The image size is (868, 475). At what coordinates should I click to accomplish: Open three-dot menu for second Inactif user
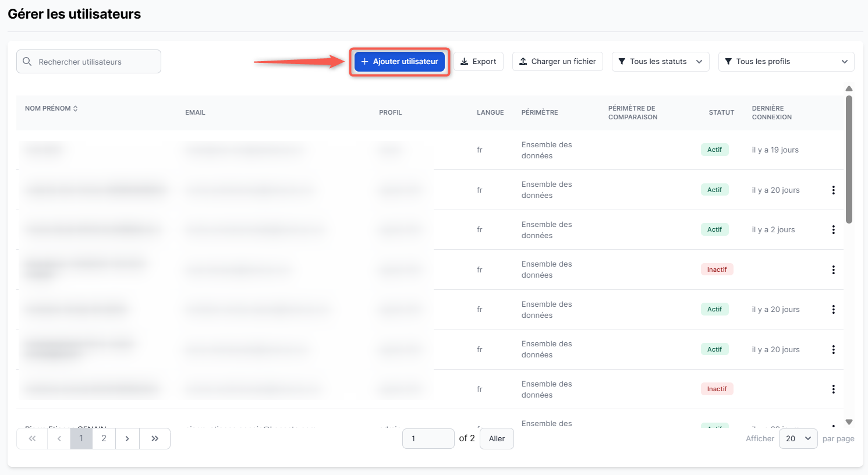click(x=833, y=389)
